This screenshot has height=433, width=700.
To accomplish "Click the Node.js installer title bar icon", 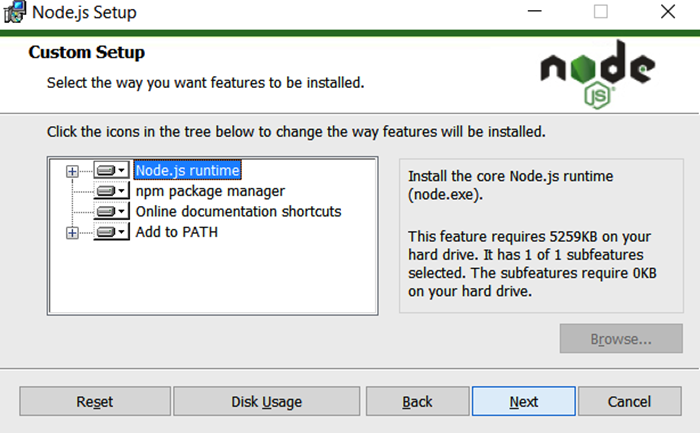I will point(15,12).
